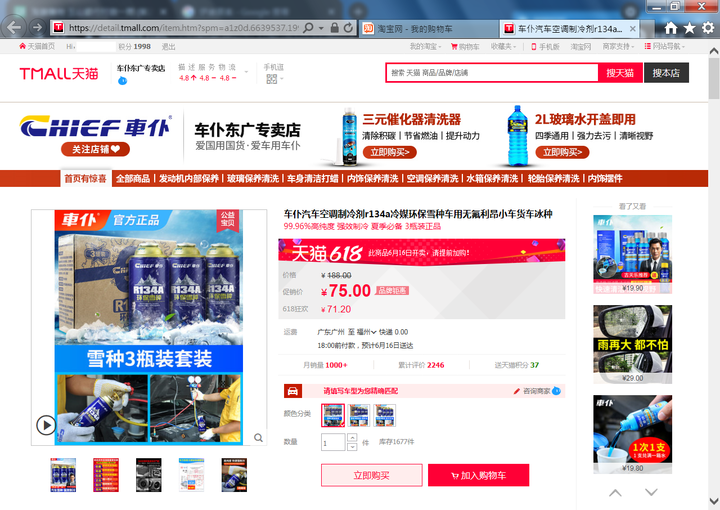Click the browser address bar URL
This screenshot has height=510, width=720.
[184, 28]
